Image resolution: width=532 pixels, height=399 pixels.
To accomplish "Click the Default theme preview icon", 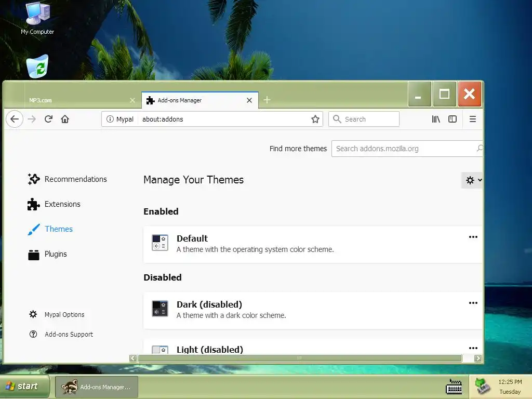I will (x=160, y=243).
